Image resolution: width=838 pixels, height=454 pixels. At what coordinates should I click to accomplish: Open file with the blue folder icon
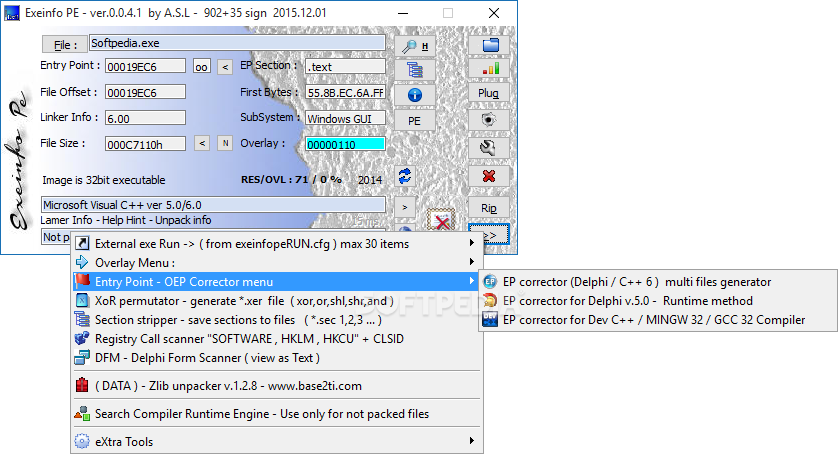point(489,45)
